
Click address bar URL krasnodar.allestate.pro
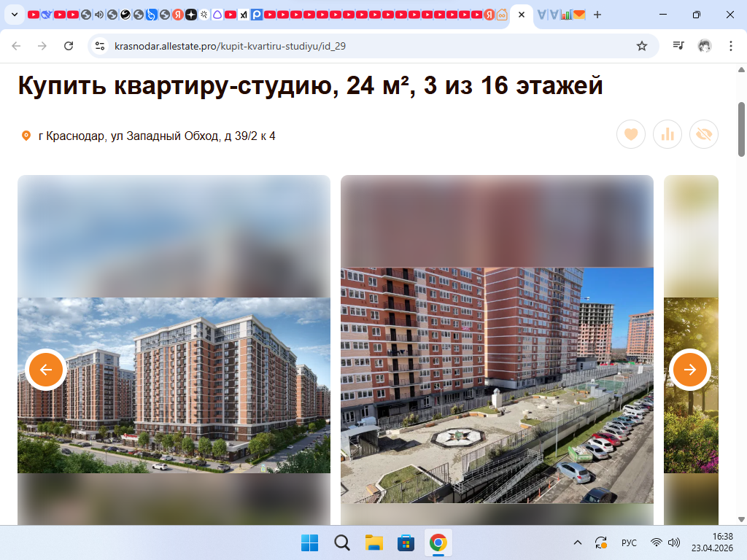[x=230, y=46]
